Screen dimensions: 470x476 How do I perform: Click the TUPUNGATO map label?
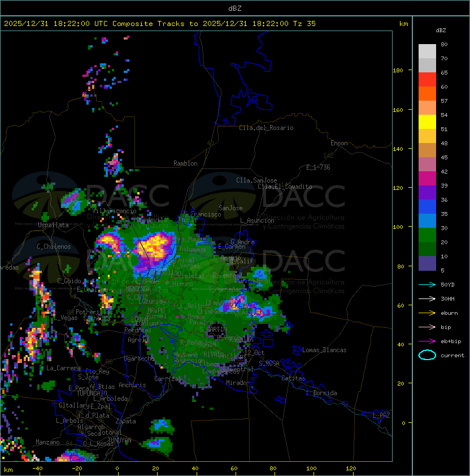pyautogui.click(x=92, y=393)
